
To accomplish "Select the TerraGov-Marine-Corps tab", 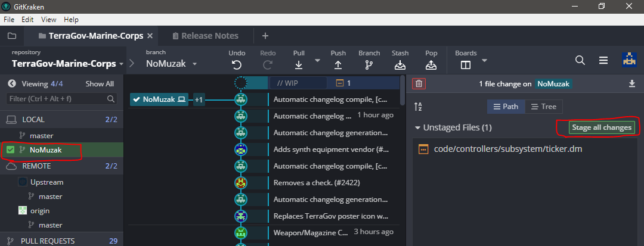I will pyautogui.click(x=91, y=36).
